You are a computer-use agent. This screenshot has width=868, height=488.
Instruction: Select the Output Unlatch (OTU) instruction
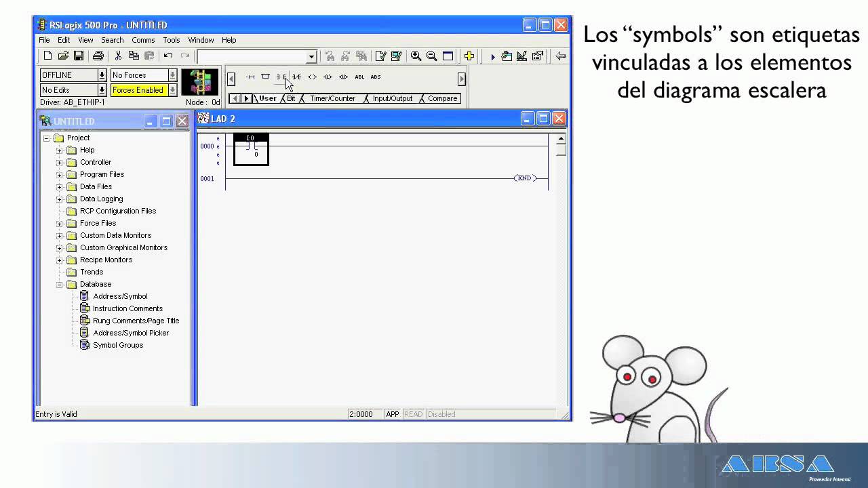tap(343, 77)
